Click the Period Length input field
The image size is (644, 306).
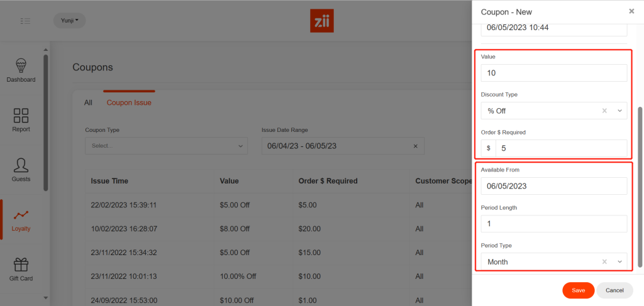pos(553,224)
